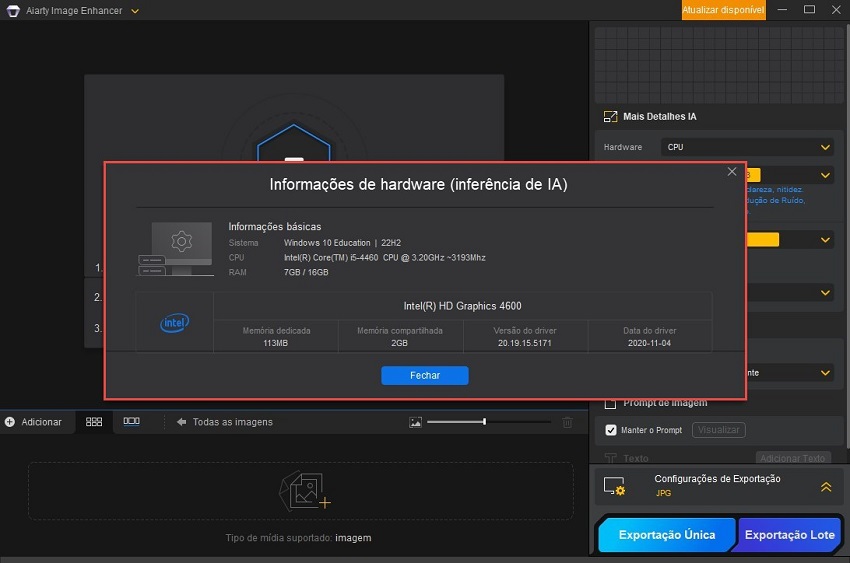Click the Intel(R) HD Graphics 4600 text
Viewport: 850px width, 563px height.
(x=462, y=306)
